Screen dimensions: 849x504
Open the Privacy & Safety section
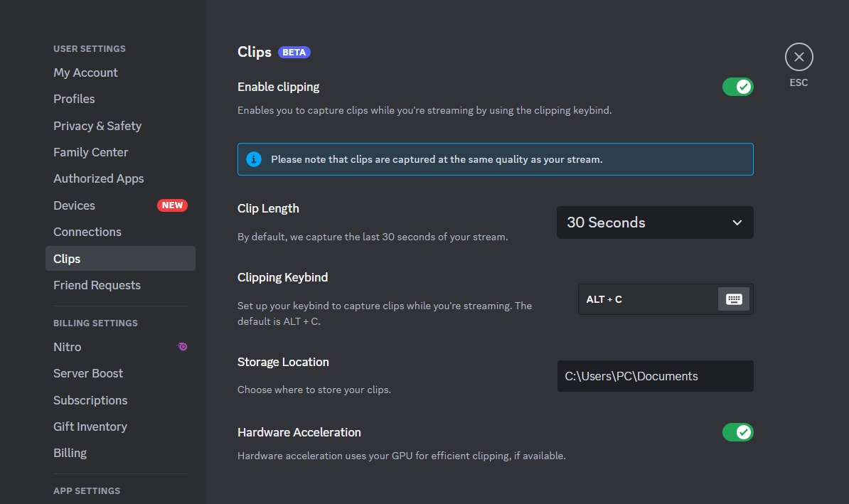pos(97,125)
